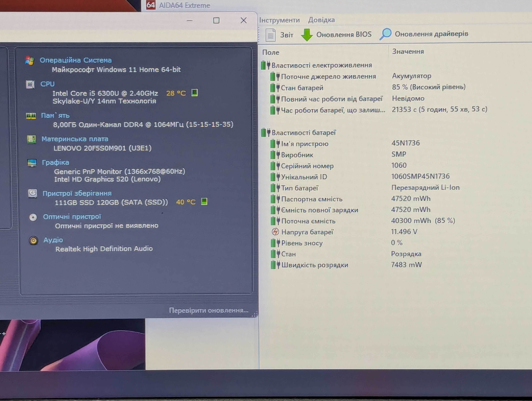Open the Пам'ять section link

coord(55,116)
